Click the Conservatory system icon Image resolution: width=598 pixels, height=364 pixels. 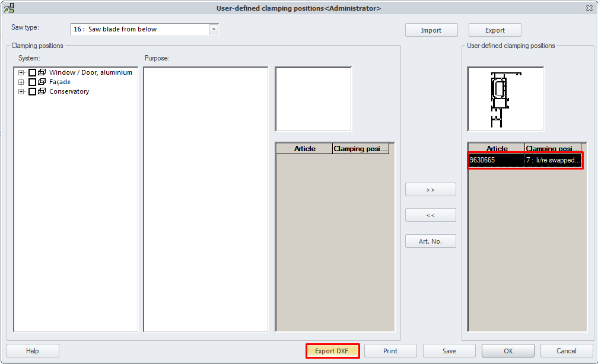(x=42, y=91)
